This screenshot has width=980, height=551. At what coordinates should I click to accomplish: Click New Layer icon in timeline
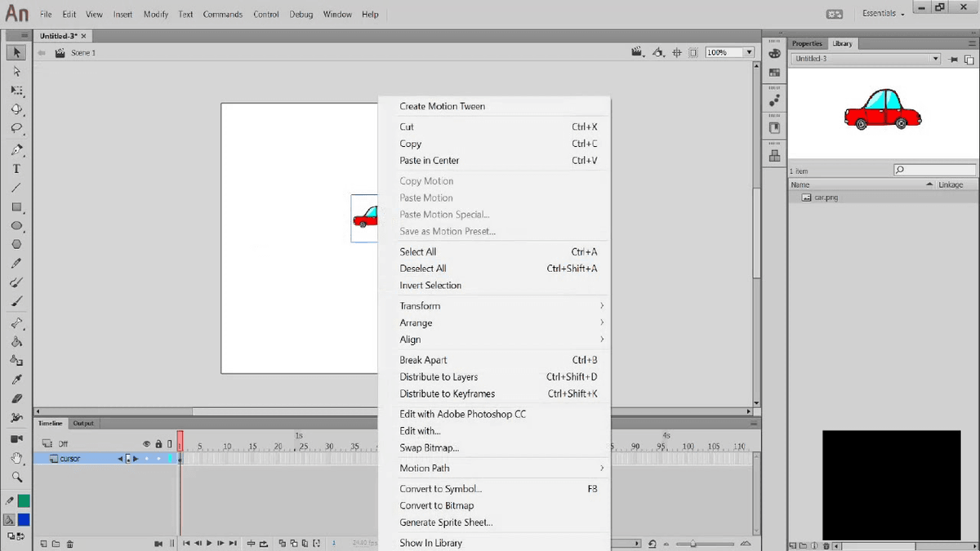[42, 544]
